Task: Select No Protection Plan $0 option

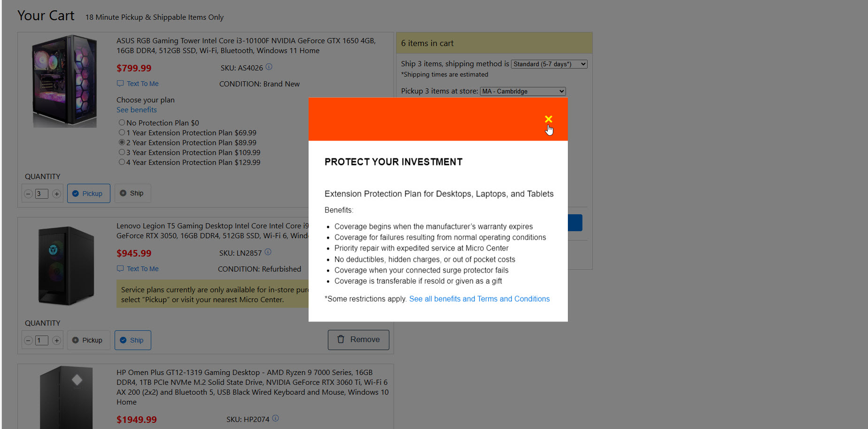Action: 122,123
